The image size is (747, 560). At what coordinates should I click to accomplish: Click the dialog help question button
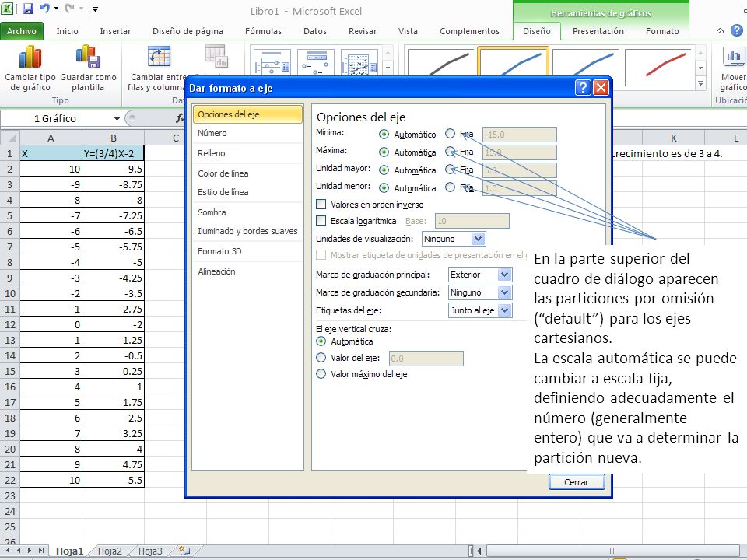pos(583,88)
